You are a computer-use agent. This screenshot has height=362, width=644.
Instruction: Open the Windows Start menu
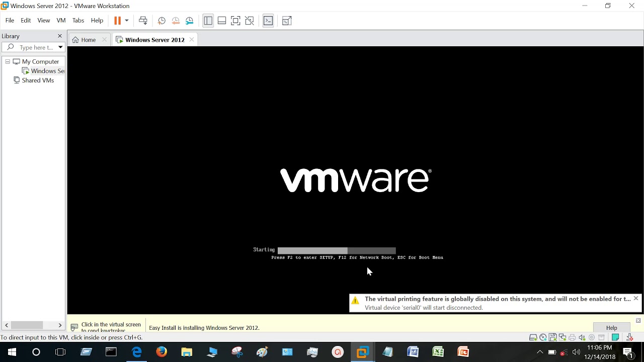tap(12, 352)
